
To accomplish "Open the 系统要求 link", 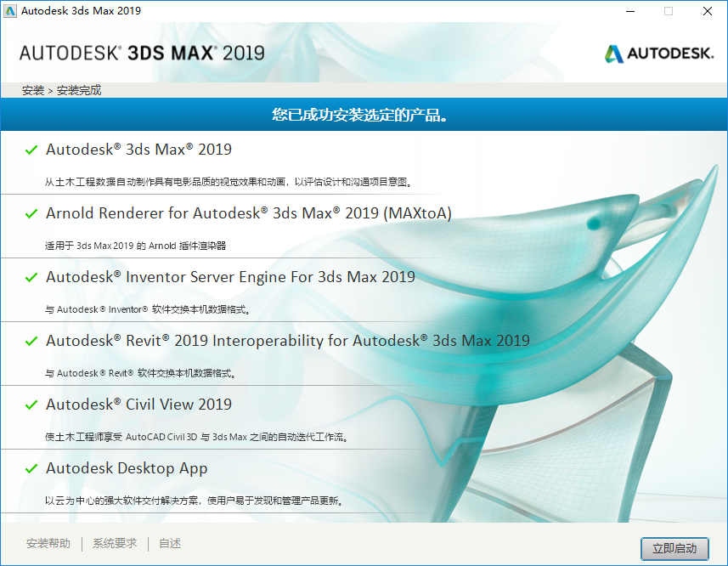I will coord(115,544).
